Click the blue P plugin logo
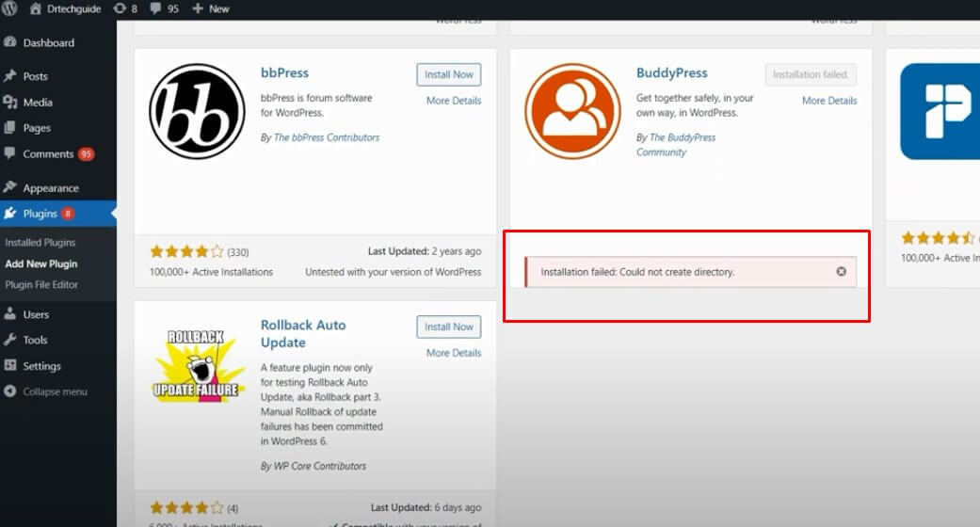Image resolution: width=980 pixels, height=527 pixels. tap(940, 111)
